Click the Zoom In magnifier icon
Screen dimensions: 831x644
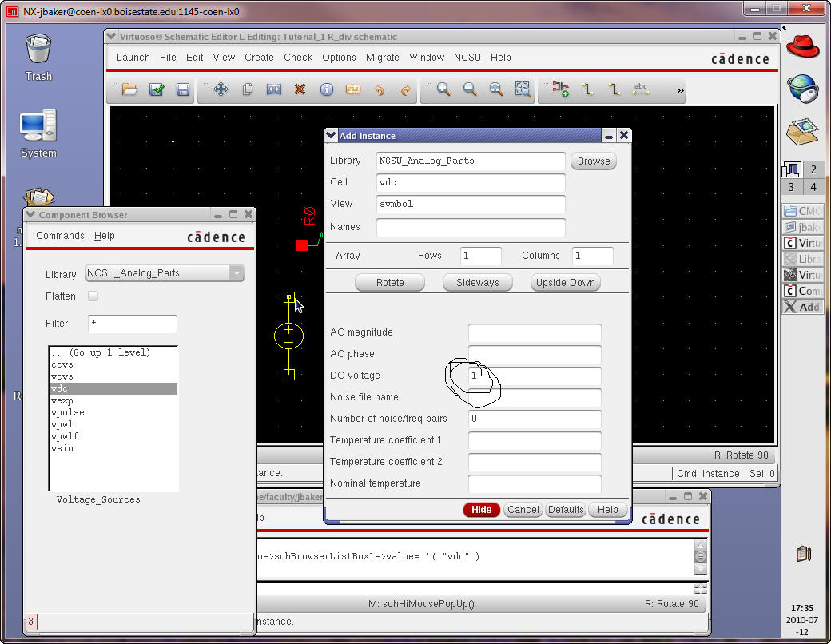pyautogui.click(x=443, y=90)
